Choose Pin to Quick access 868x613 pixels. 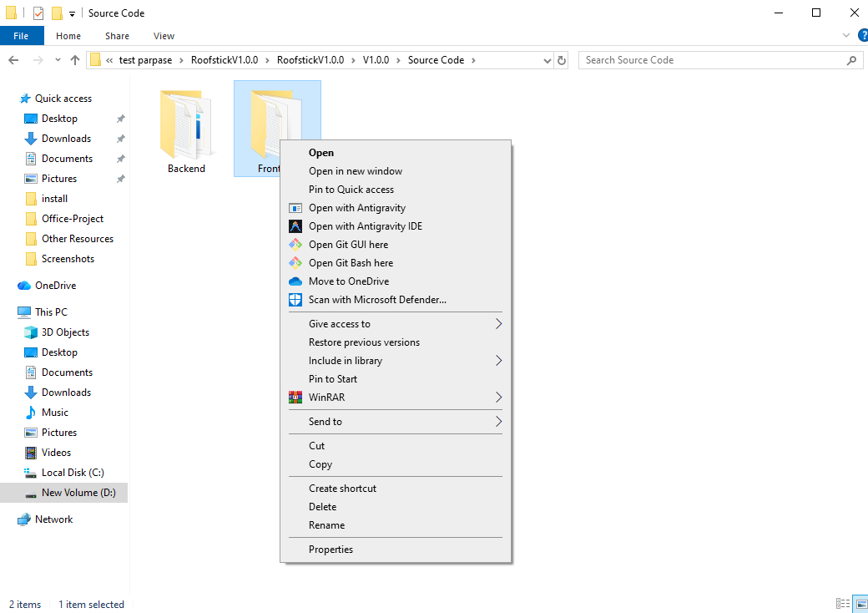396,190
